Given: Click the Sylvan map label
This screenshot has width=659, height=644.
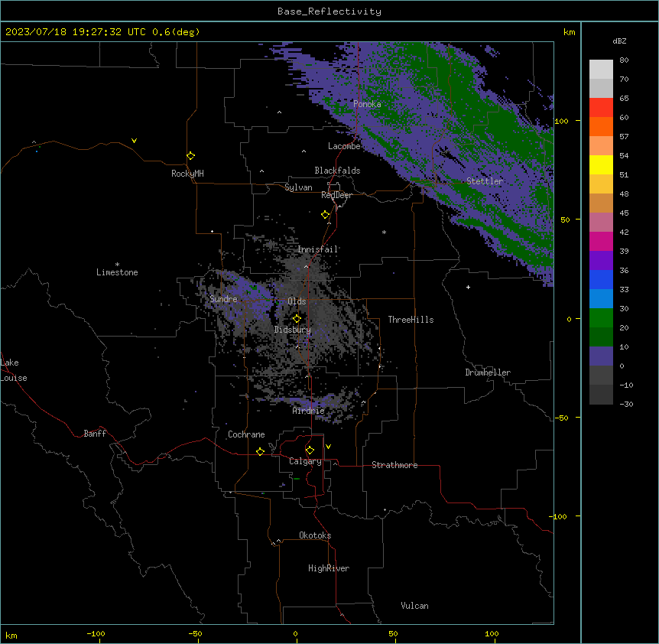Looking at the screenshot, I should pyautogui.click(x=298, y=187).
